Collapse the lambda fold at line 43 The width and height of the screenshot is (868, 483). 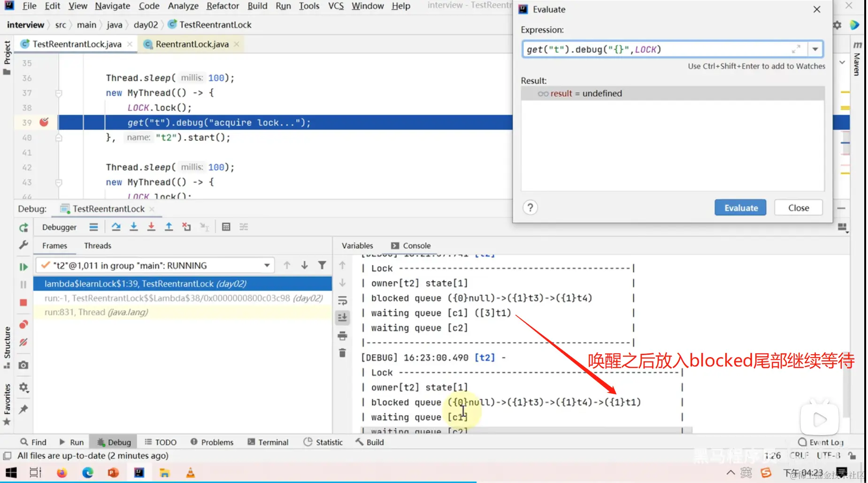pyautogui.click(x=59, y=182)
